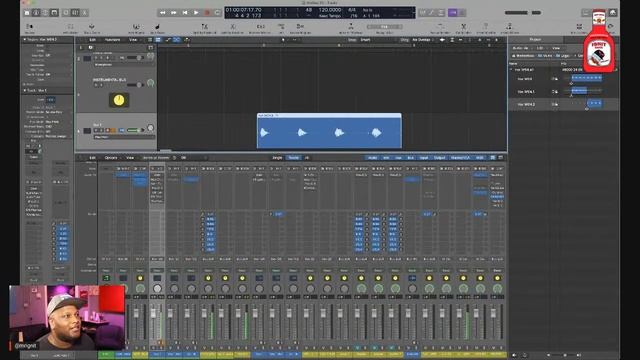
Task: Toggle the Inspector button in control bar
Action: (x=36, y=13)
